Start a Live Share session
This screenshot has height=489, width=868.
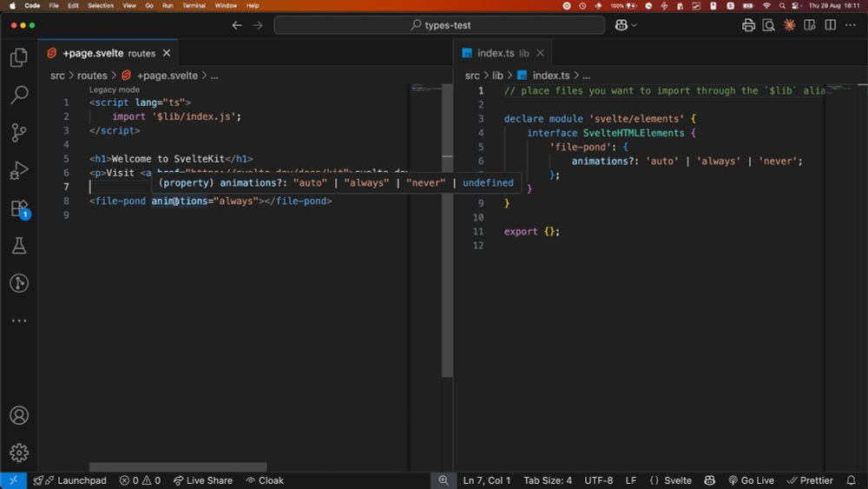(202, 480)
